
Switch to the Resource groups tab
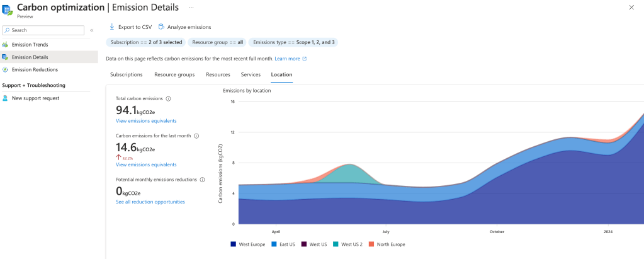click(174, 74)
